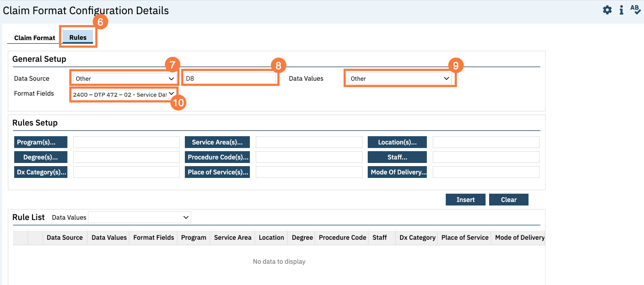644x285 pixels.
Task: Open the Service Area(s)... selector
Action: [217, 142]
